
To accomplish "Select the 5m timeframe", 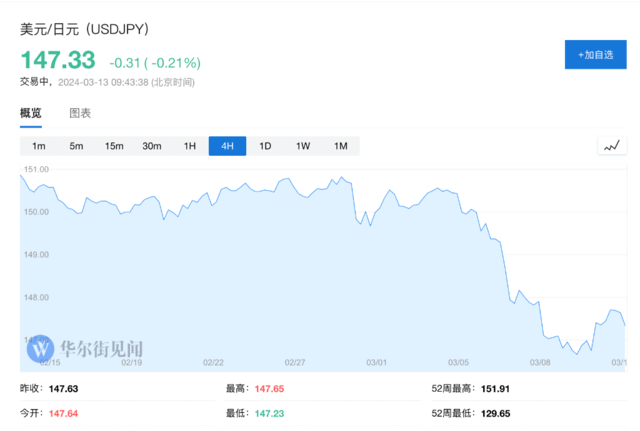I will pos(76,147).
